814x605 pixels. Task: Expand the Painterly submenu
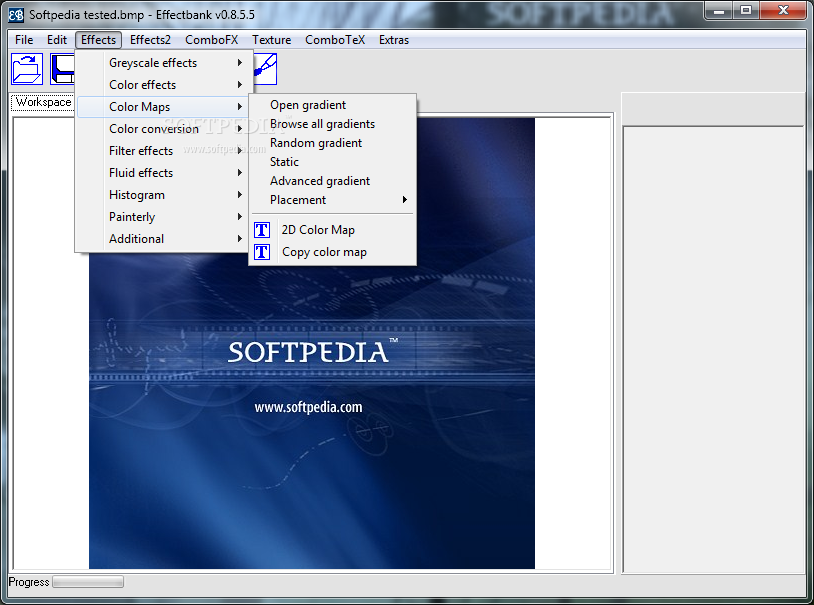(x=162, y=217)
